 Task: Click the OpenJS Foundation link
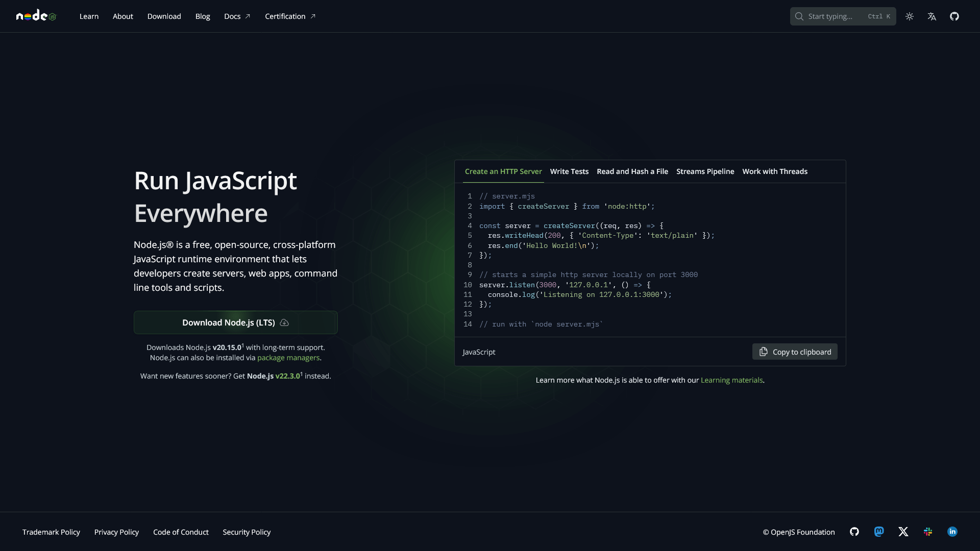(799, 532)
